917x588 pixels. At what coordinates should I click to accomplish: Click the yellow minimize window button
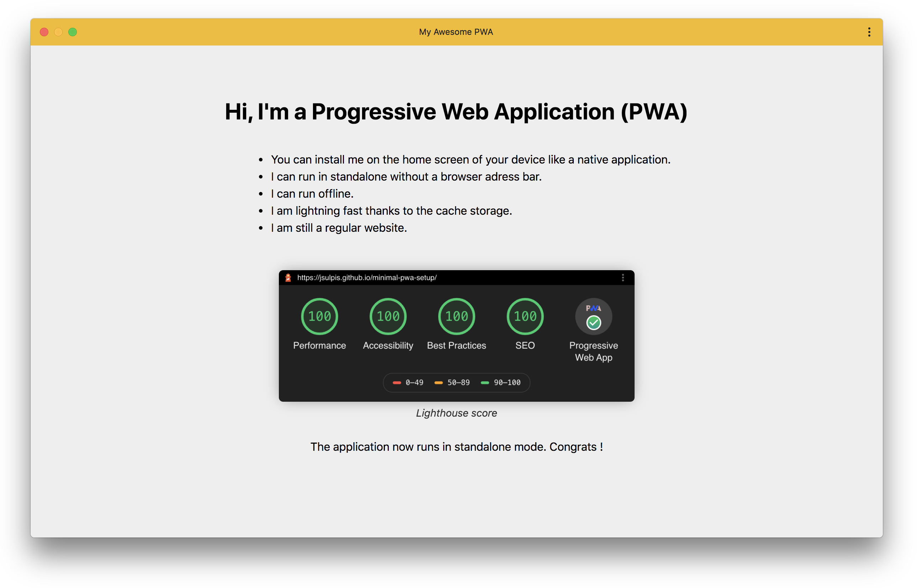pyautogui.click(x=58, y=32)
